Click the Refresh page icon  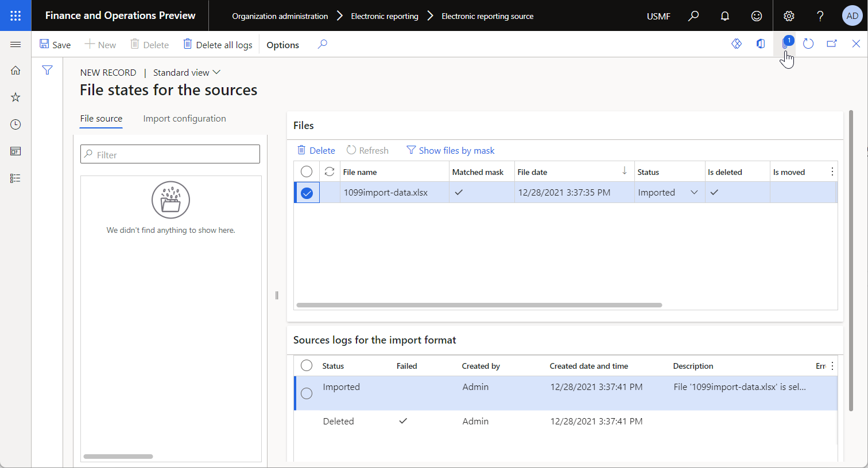click(808, 43)
